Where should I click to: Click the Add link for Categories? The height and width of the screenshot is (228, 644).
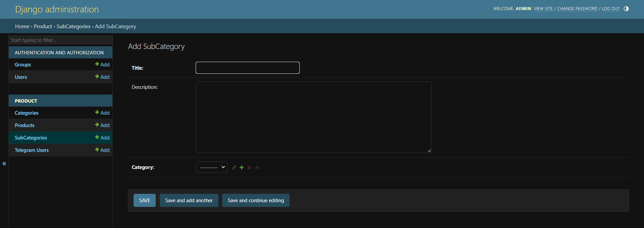pos(102,113)
